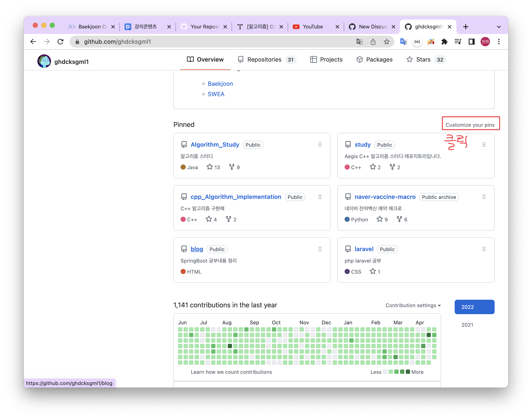Screen dimensions: 532x419
Task: Open the browser side panel icon
Action: point(471,42)
